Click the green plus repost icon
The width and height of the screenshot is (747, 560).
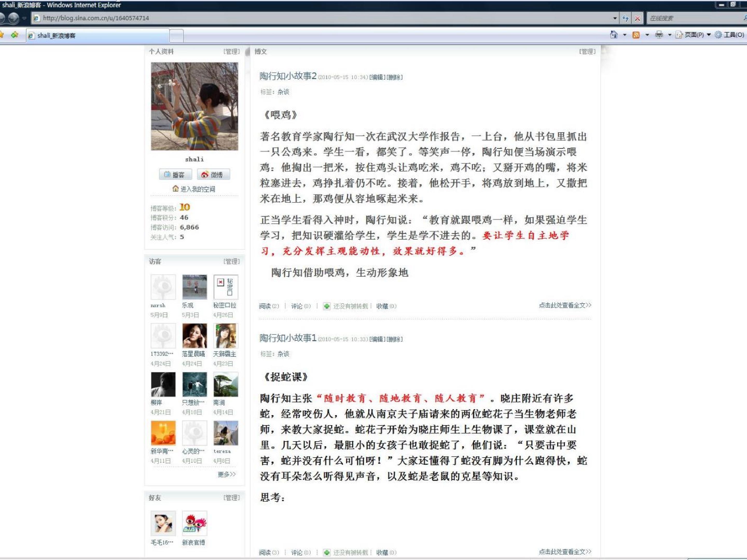[326, 306]
